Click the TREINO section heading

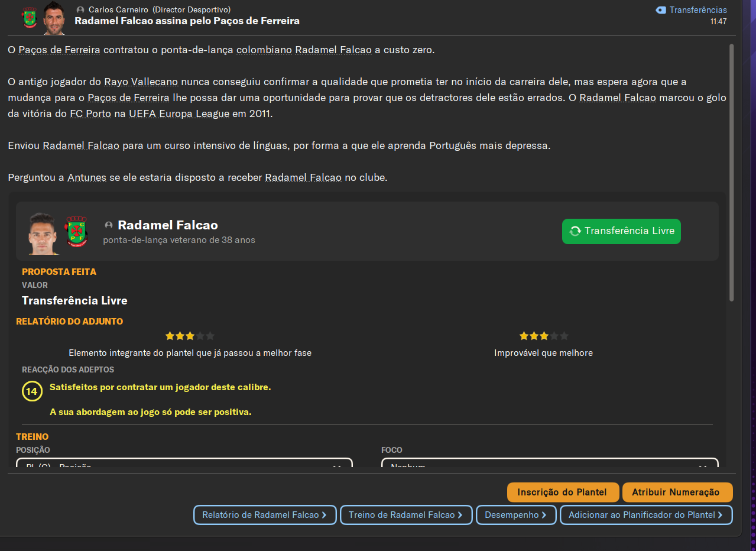tap(33, 437)
